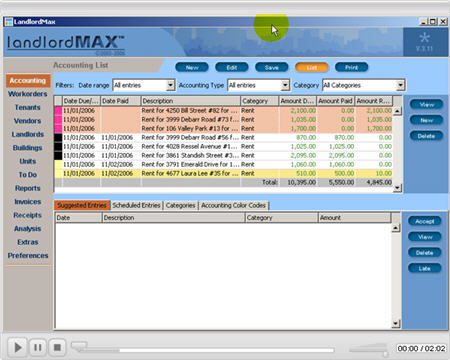Click the Accept button for suggested entries
The image size is (450, 360).
click(x=424, y=221)
